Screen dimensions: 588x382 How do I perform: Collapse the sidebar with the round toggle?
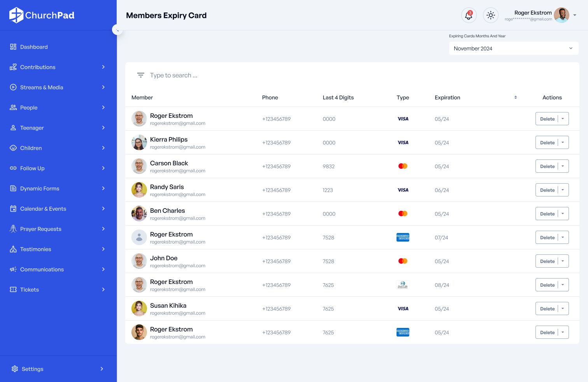click(x=117, y=30)
